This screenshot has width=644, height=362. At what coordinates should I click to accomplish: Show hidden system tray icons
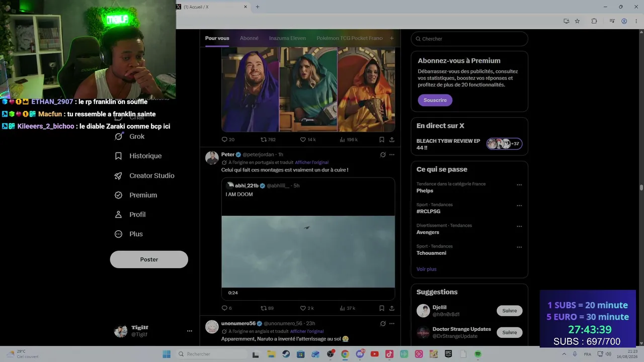pos(564,354)
